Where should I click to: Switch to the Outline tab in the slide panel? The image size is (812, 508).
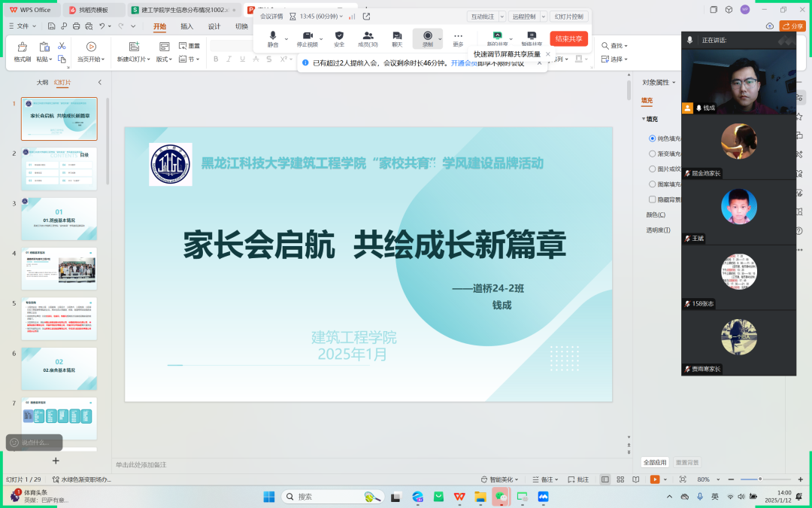click(x=43, y=83)
